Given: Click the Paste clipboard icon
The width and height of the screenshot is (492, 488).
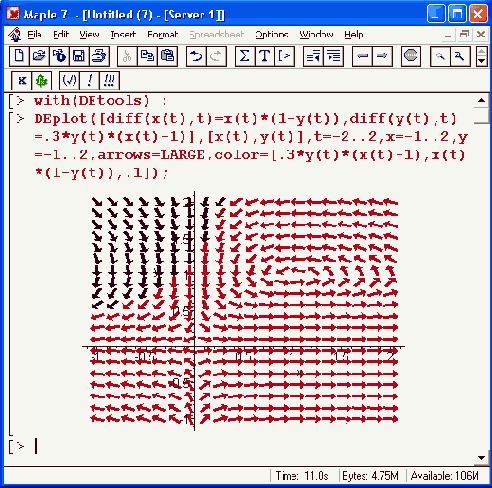Looking at the screenshot, I should [x=167, y=56].
